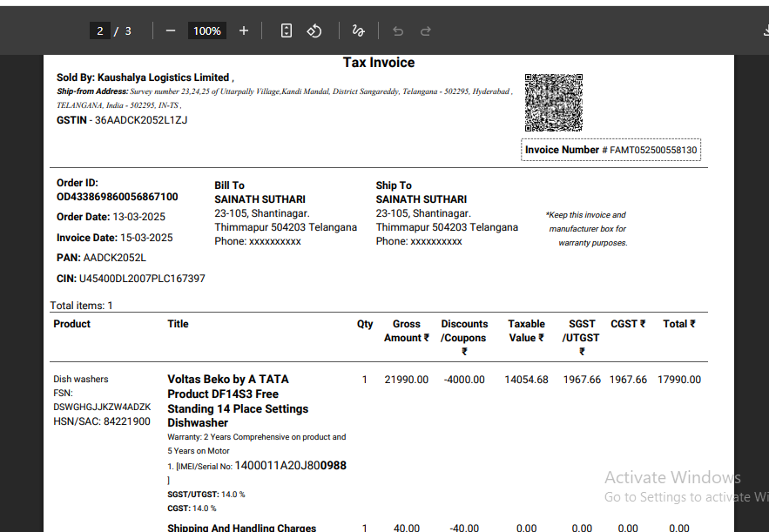Click the Voltas Beko dishwasher product title
The height and width of the screenshot is (532, 769).
(238, 401)
